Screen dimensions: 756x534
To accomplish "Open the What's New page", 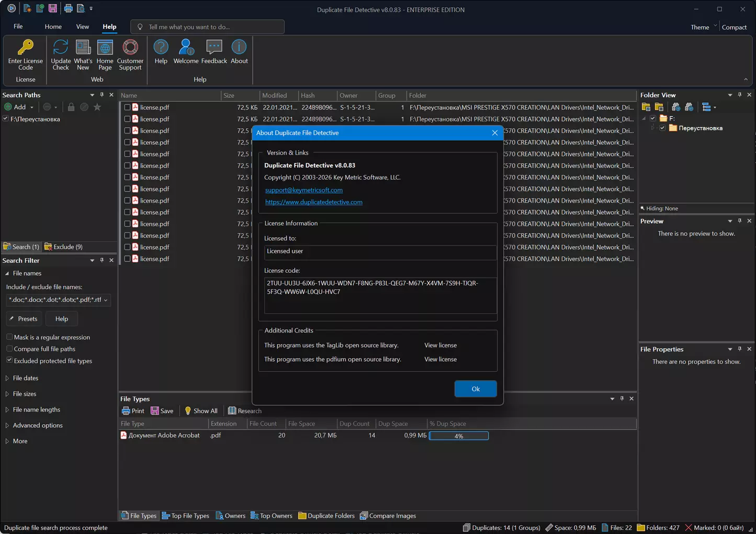I will (x=83, y=54).
